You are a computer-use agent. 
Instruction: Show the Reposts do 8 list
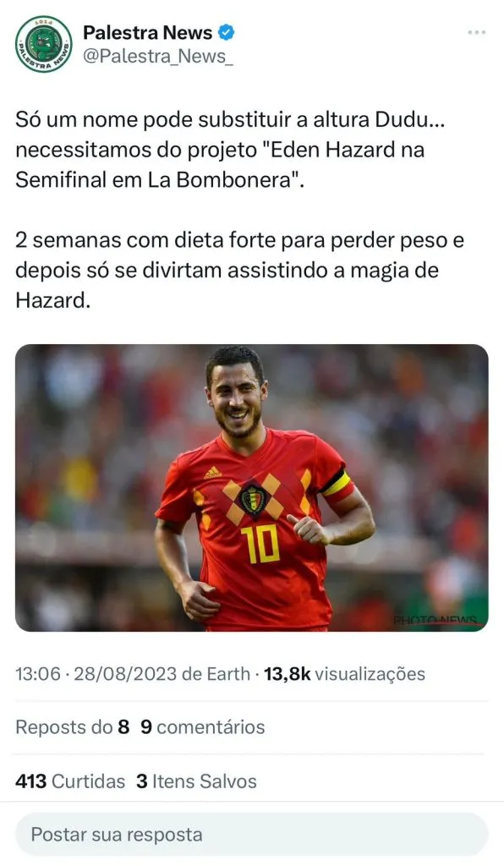coord(73,726)
